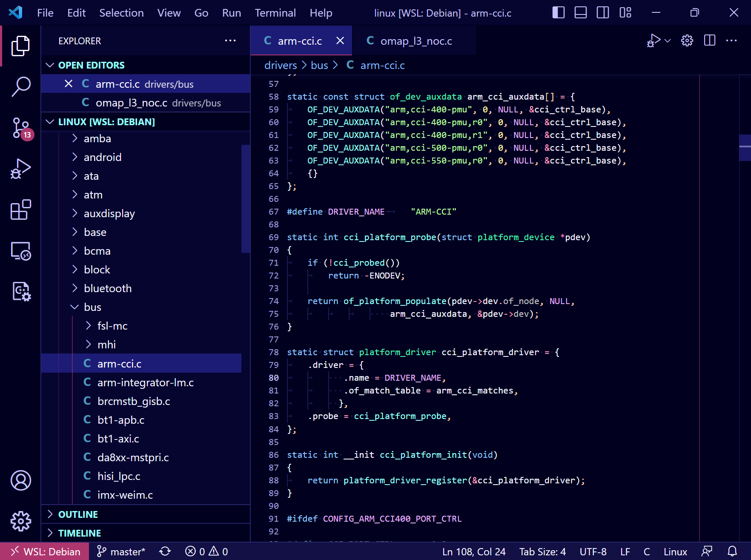Open the View menu
This screenshot has height=560, width=751.
[x=169, y=13]
